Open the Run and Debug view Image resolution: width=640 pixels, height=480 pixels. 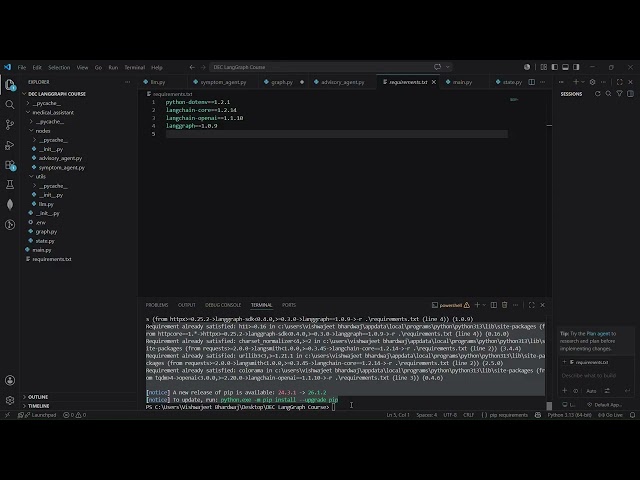pos(10,145)
